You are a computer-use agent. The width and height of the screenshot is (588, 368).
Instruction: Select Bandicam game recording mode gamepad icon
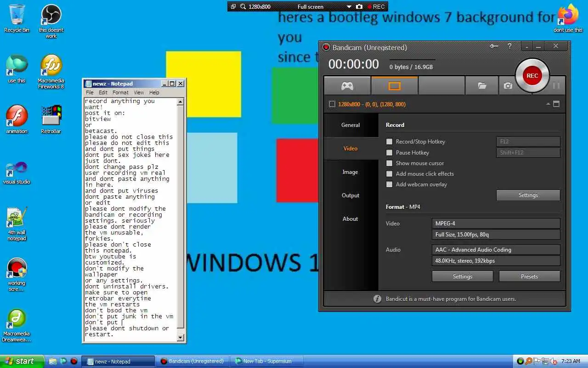pyautogui.click(x=347, y=86)
